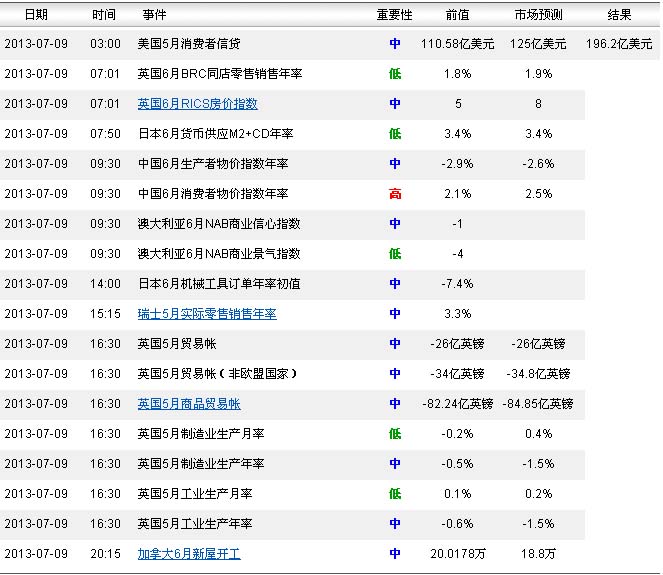The width and height of the screenshot is (663, 575).
Task: Click green 低 label in BRC row
Action: tap(395, 74)
